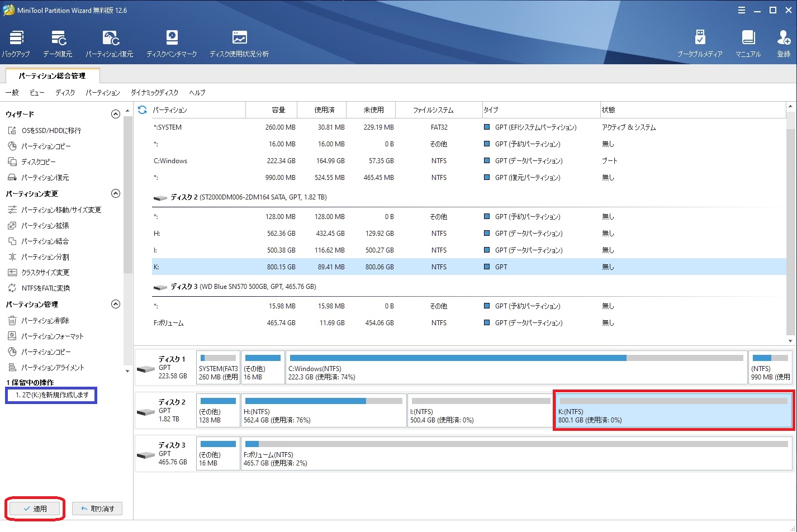Select パーティションコピー under パーティション管理
The image size is (797, 532).
click(x=39, y=351)
